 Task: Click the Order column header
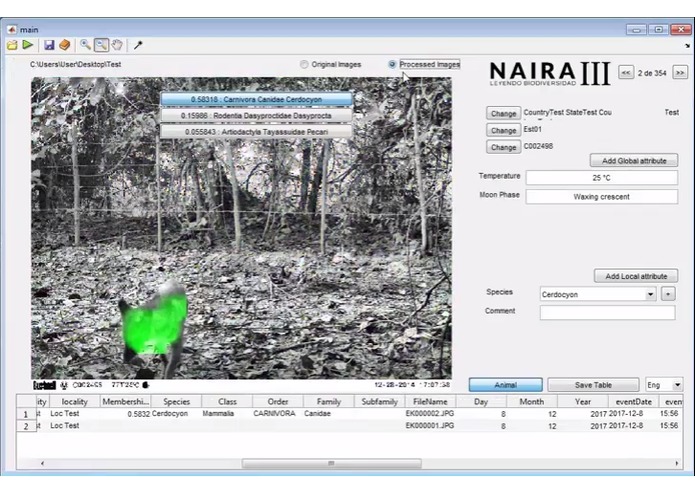(x=278, y=401)
